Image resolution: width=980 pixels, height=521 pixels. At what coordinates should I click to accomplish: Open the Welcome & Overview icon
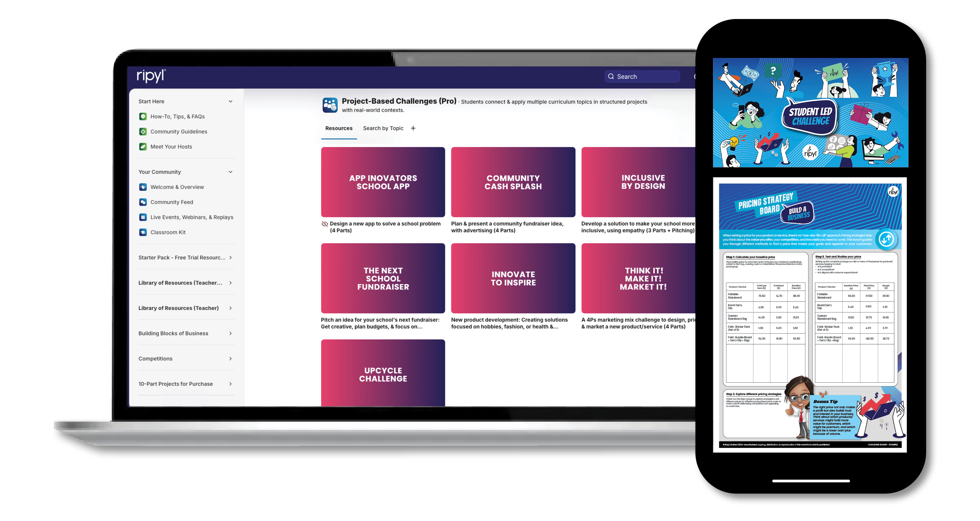pyautogui.click(x=143, y=187)
